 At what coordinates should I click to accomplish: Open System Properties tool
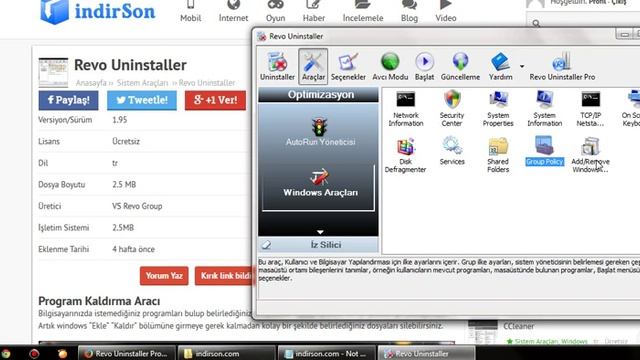point(498,109)
